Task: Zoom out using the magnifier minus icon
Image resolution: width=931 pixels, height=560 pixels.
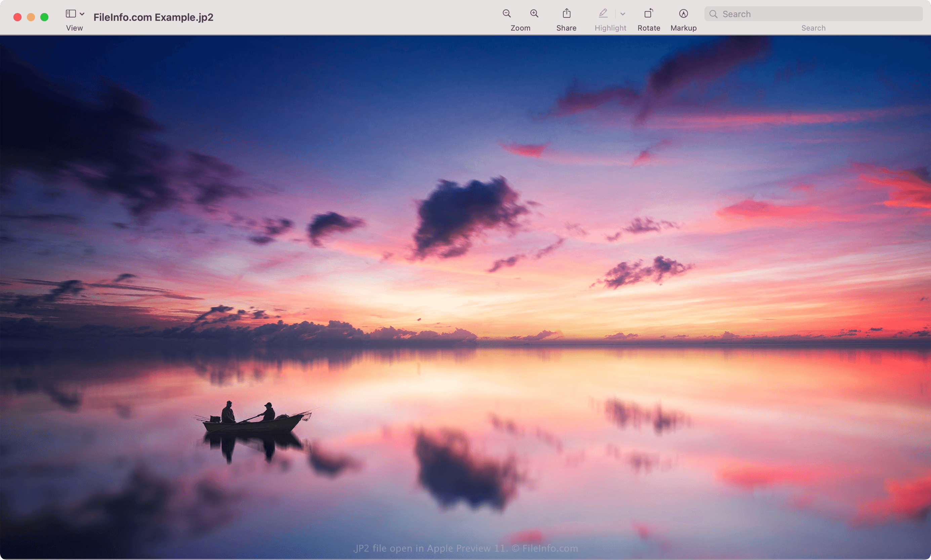Action: pyautogui.click(x=507, y=13)
